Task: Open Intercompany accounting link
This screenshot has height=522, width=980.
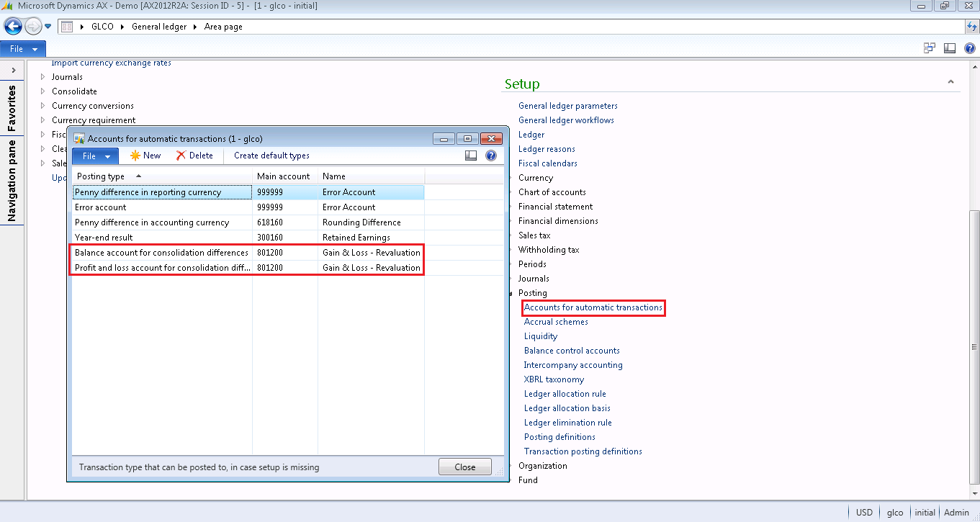Action: [573, 365]
